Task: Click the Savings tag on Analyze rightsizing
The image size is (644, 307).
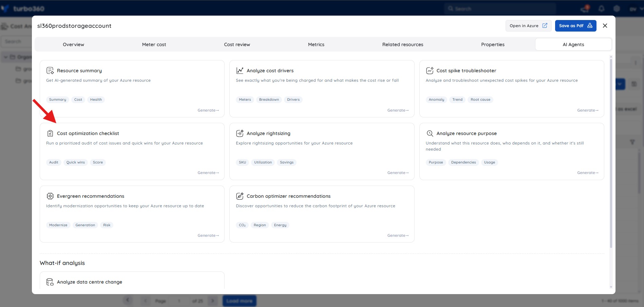Action: pos(287,162)
